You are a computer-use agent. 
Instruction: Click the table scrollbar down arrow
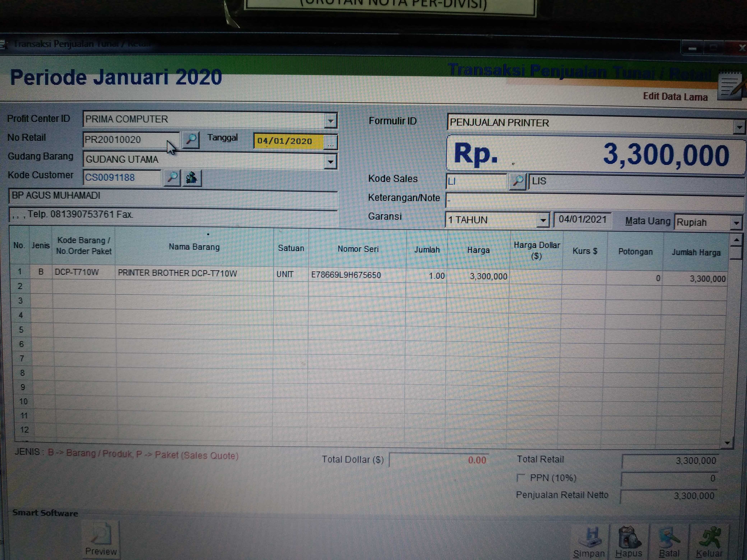coord(727,443)
